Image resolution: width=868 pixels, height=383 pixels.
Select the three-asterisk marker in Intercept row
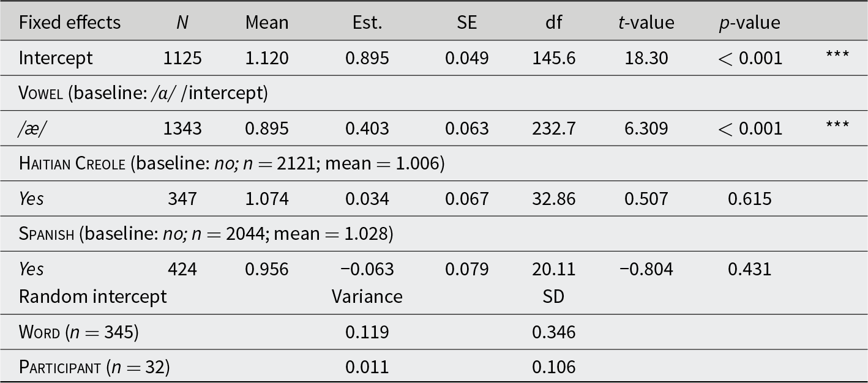[837, 55]
